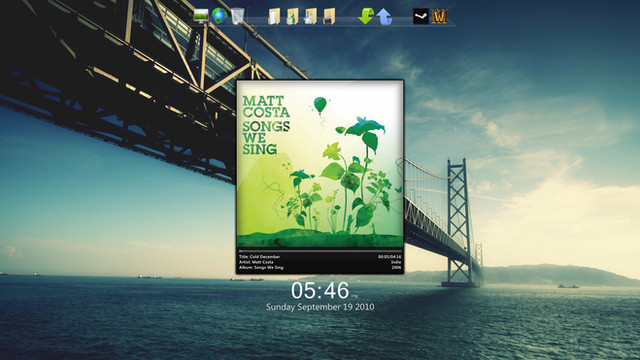
Task: Open the documents folder icon
Action: [x=274, y=17]
